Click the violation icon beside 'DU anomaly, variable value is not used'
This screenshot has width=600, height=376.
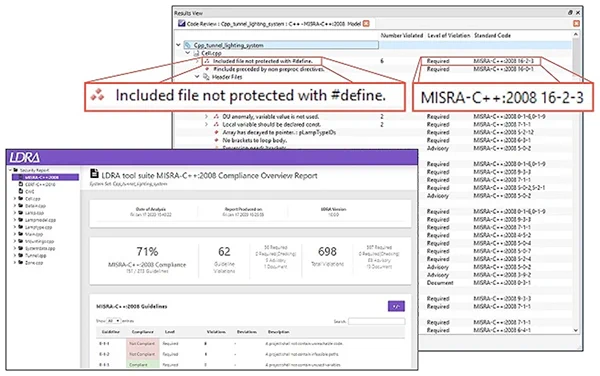216,116
